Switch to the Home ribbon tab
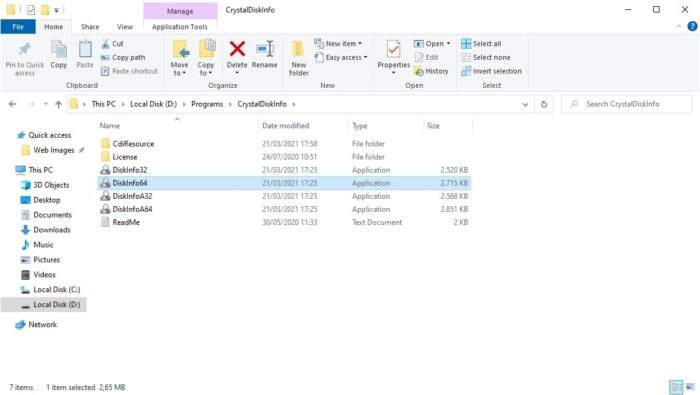This screenshot has width=700, height=395. [x=54, y=27]
